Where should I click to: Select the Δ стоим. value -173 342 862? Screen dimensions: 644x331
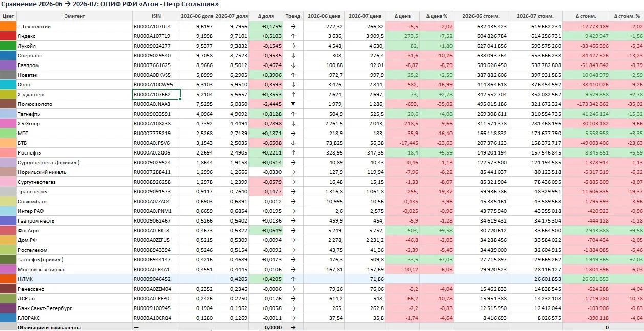coord(586,104)
